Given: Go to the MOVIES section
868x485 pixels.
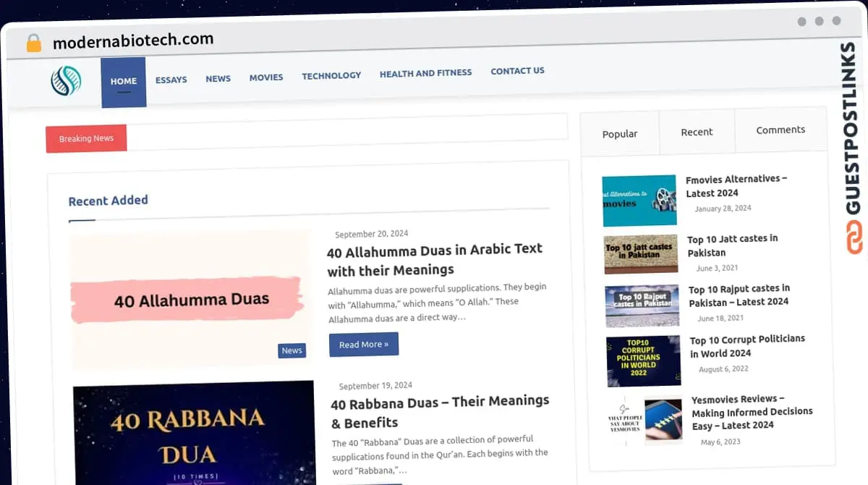Looking at the screenshot, I should 266,77.
